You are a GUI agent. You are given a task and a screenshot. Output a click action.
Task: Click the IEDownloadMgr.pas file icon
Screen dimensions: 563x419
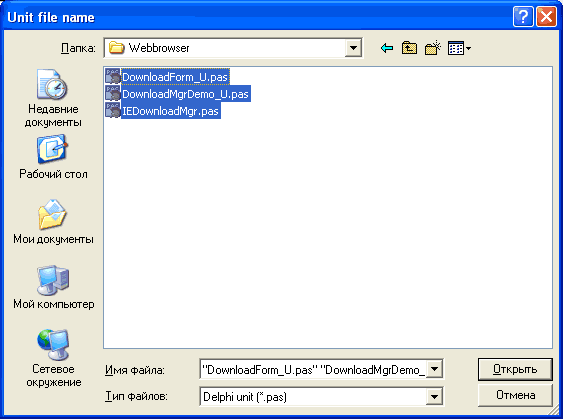coord(113,111)
